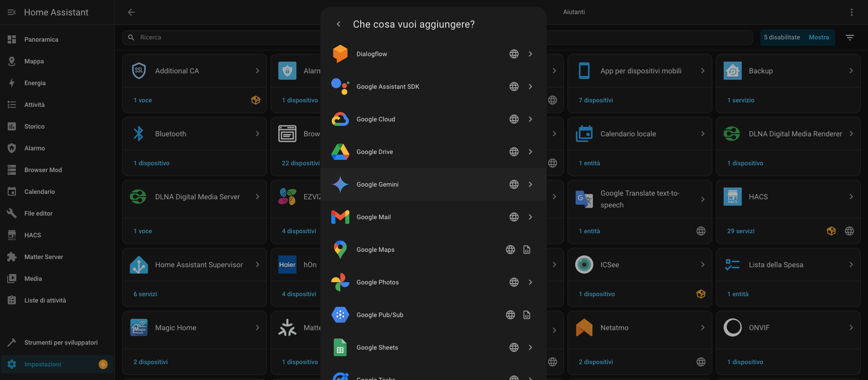The image size is (868, 380).
Task: Expand the Google Sheets chevron
Action: click(530, 347)
